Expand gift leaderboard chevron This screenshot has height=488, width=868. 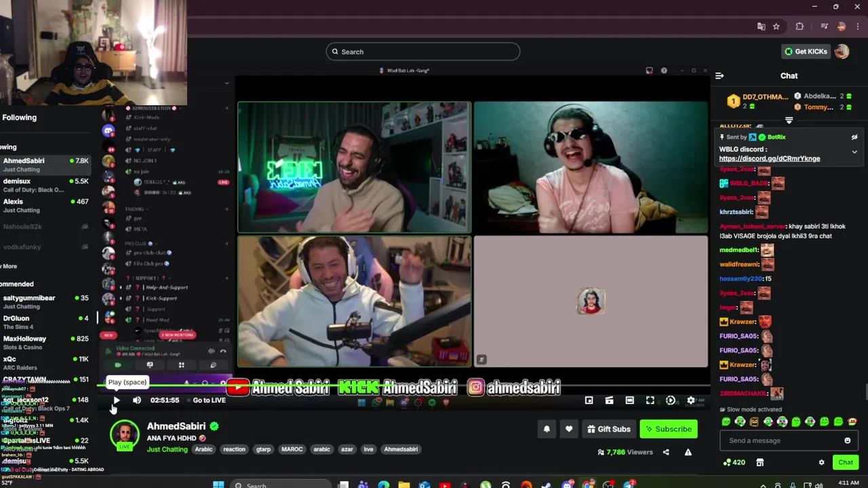point(789,120)
